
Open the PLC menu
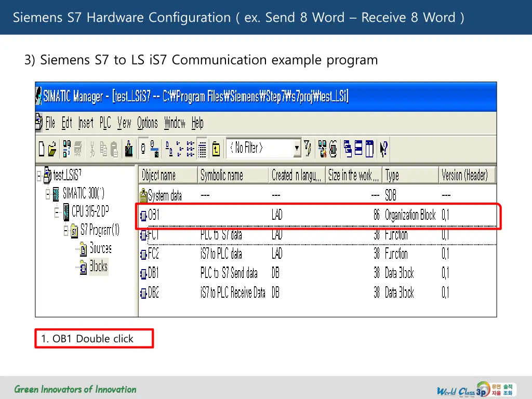point(105,123)
